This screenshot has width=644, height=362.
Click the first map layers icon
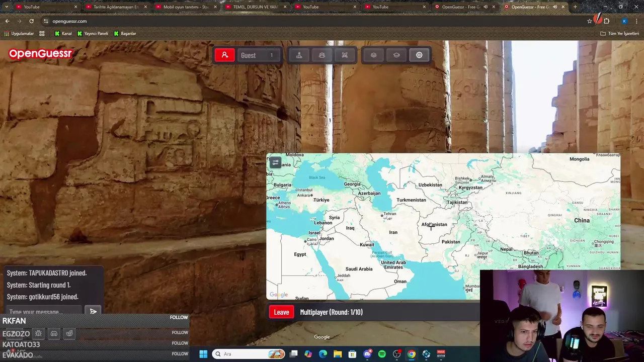click(x=373, y=55)
